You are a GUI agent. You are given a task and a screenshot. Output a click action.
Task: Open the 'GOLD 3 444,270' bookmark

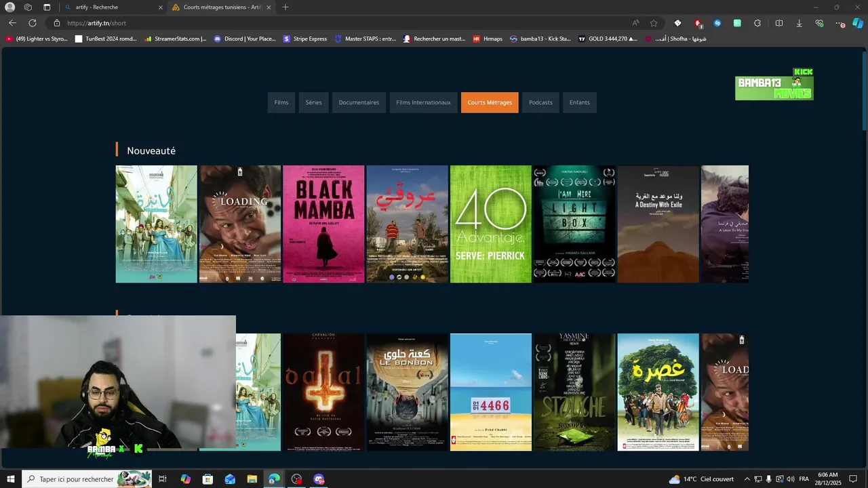tap(608, 39)
